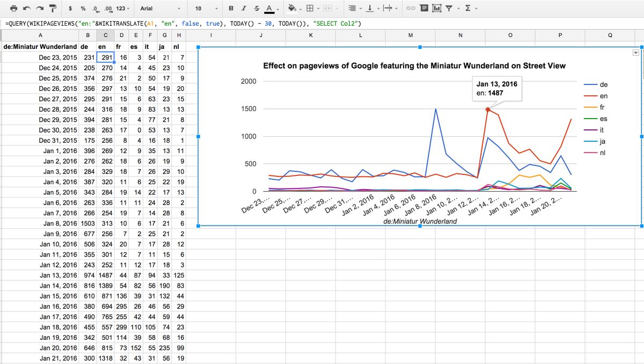Viewport: 644px width, 364px height.
Task: Select the column C header
Action: 105,35
